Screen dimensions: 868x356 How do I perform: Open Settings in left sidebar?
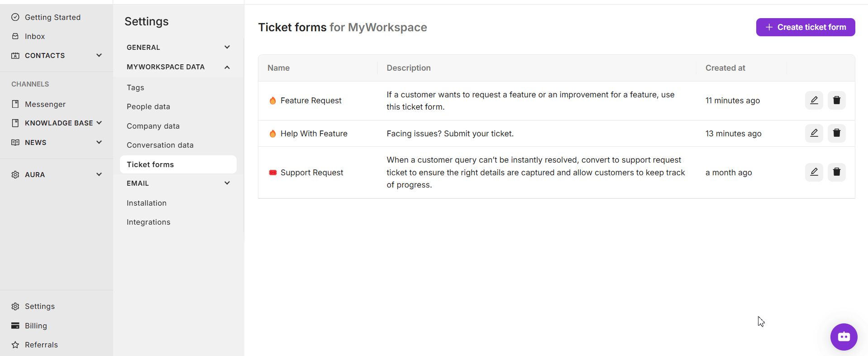(40, 306)
